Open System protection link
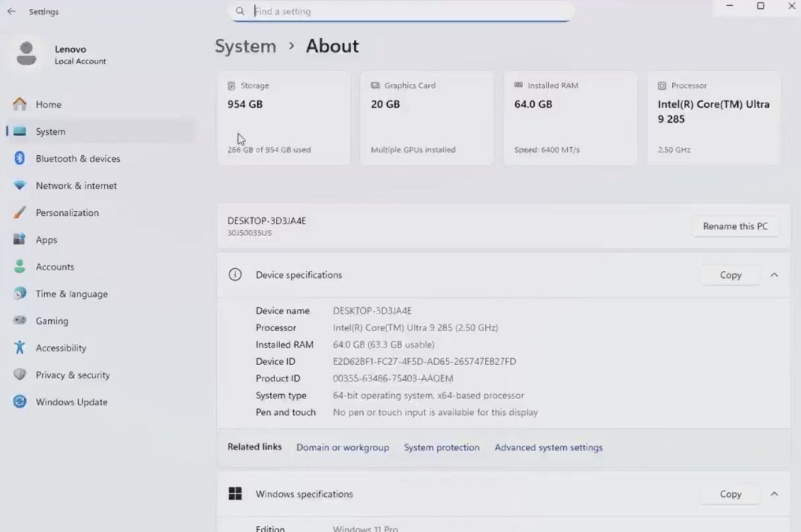The width and height of the screenshot is (801, 532). point(442,447)
